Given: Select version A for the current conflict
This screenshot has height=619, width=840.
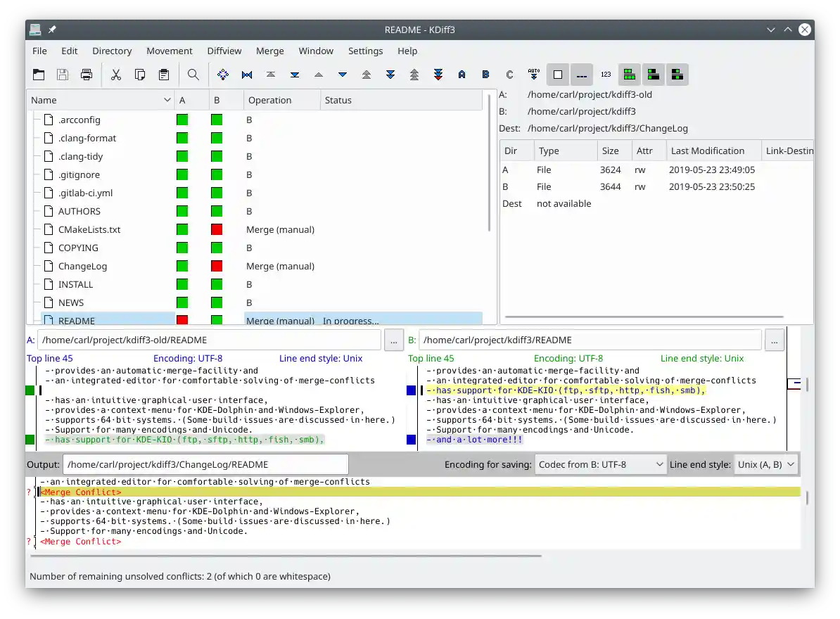Looking at the screenshot, I should (462, 74).
